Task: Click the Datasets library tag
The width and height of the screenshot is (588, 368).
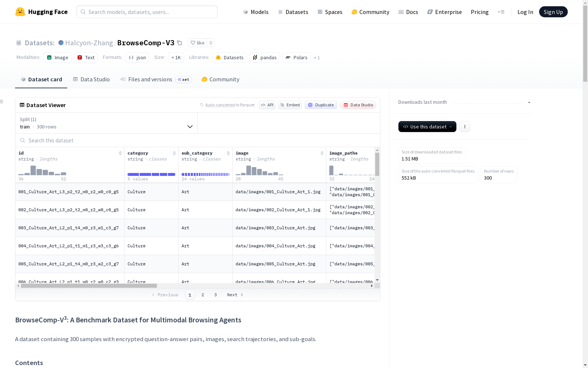Action: (x=230, y=57)
